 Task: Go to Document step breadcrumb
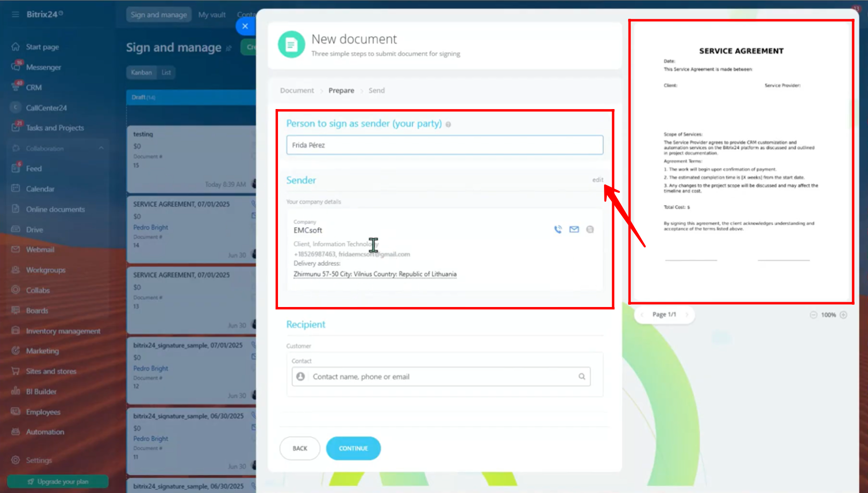tap(297, 90)
